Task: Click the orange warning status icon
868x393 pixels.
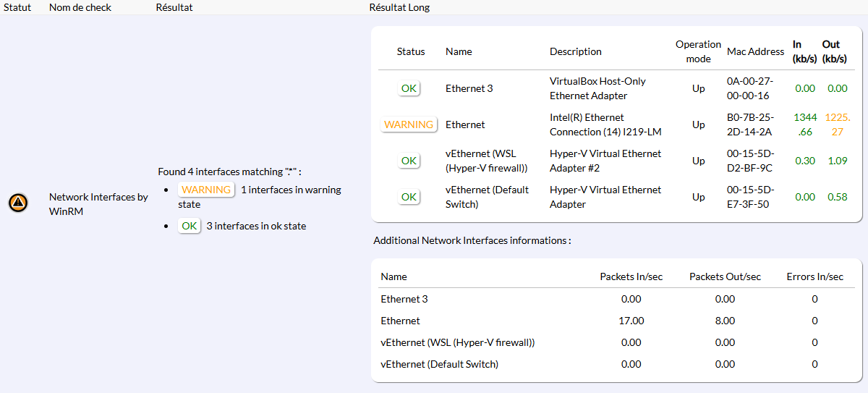Action: coord(18,203)
